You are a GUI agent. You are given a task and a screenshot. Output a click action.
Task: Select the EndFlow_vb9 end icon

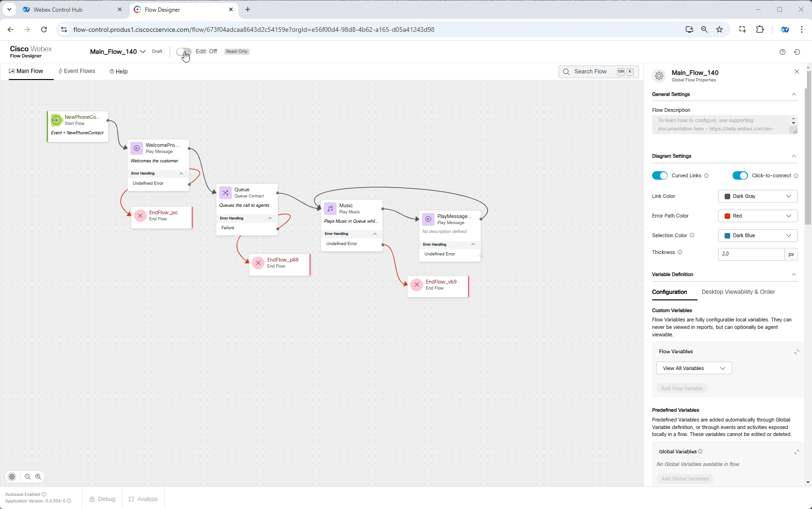pos(417,285)
